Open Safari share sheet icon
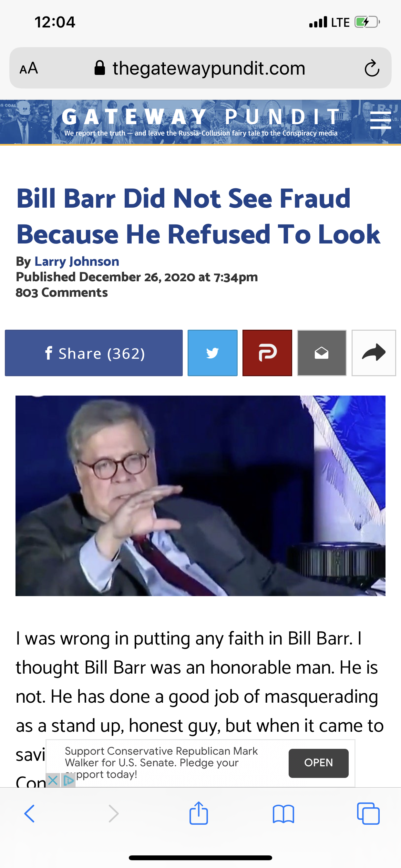 pos(199,813)
